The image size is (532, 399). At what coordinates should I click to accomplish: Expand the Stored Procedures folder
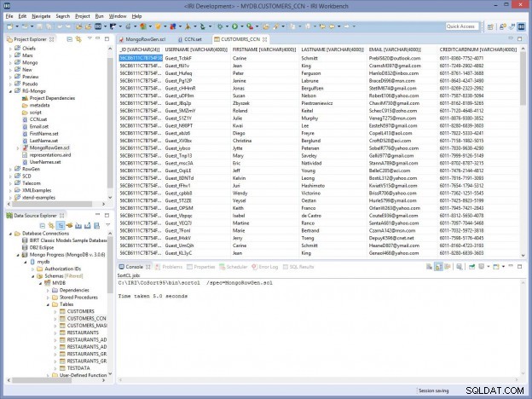48,298
